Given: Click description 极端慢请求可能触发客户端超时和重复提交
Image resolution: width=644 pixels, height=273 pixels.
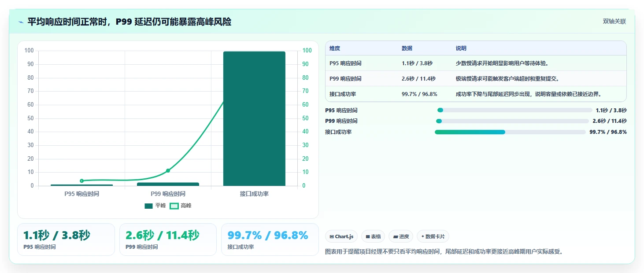Looking at the screenshot, I should 507,79.
